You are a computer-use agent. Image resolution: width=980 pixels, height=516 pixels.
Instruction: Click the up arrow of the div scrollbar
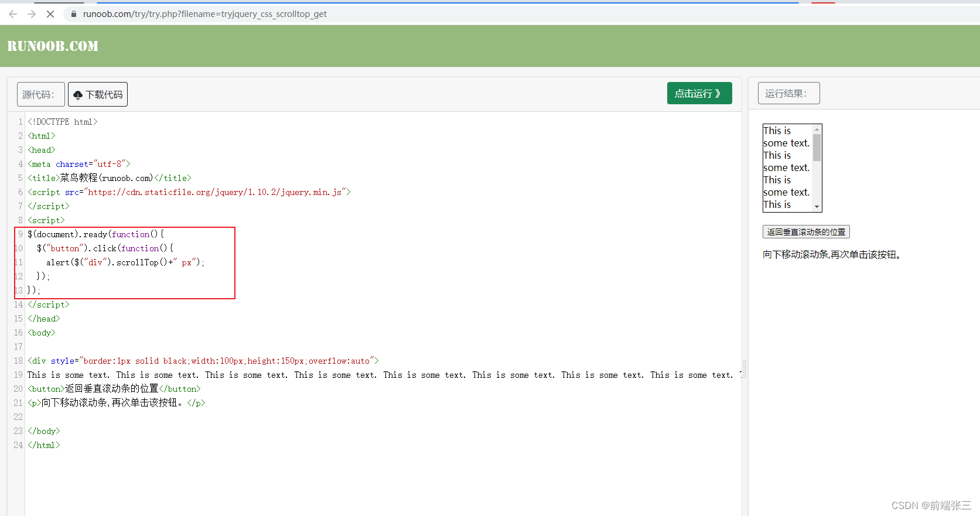[x=817, y=129]
